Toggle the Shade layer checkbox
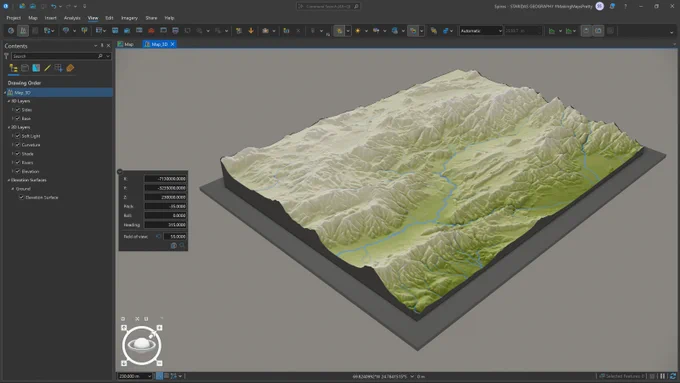The image size is (680, 383). (x=18, y=154)
